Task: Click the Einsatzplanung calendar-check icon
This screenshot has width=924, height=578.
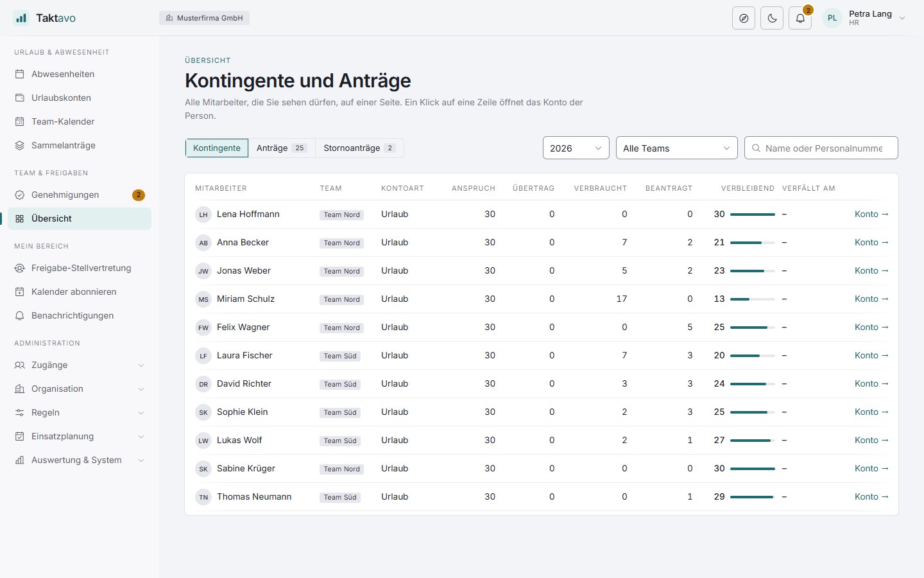Action: point(20,436)
